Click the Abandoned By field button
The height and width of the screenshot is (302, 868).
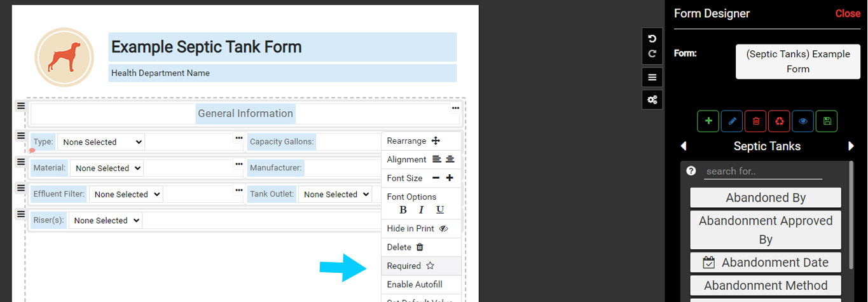(765, 198)
